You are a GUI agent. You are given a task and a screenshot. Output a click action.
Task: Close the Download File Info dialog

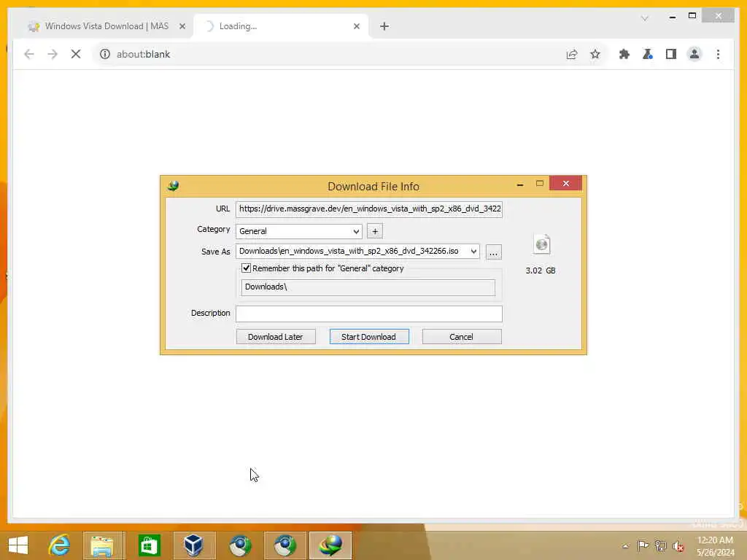(565, 183)
